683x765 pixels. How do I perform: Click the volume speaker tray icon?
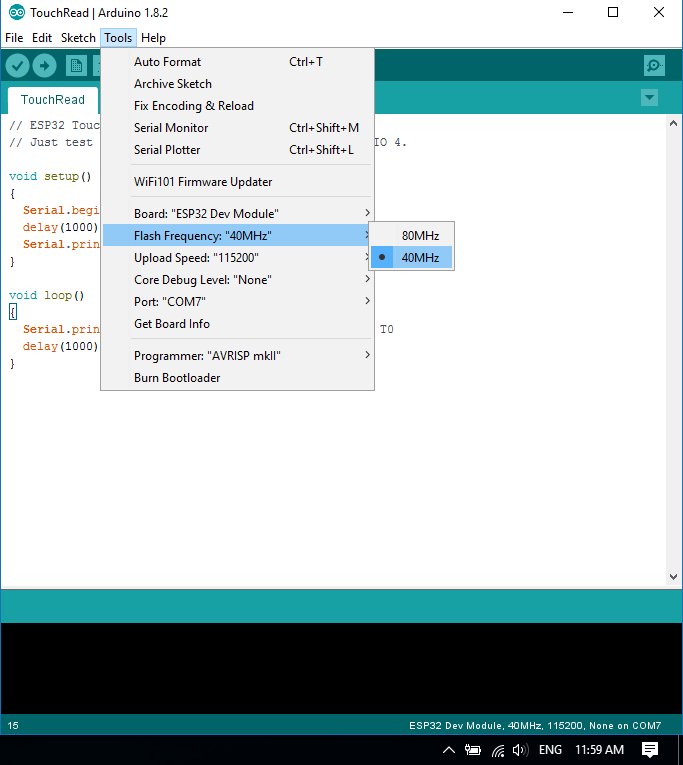(x=521, y=750)
